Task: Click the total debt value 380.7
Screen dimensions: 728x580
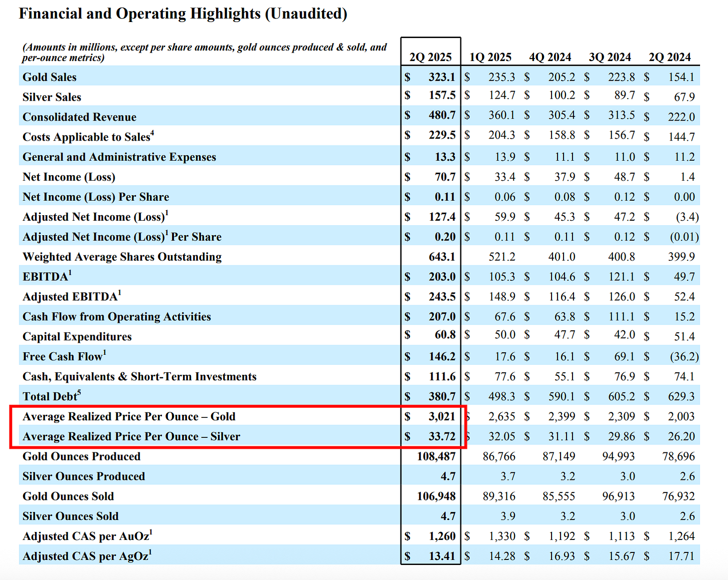Action: pos(442,396)
